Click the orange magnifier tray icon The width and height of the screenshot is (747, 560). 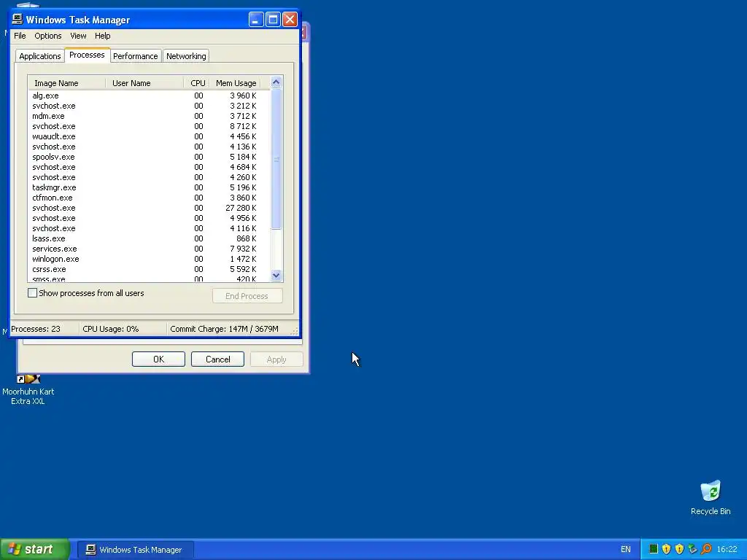(706, 549)
